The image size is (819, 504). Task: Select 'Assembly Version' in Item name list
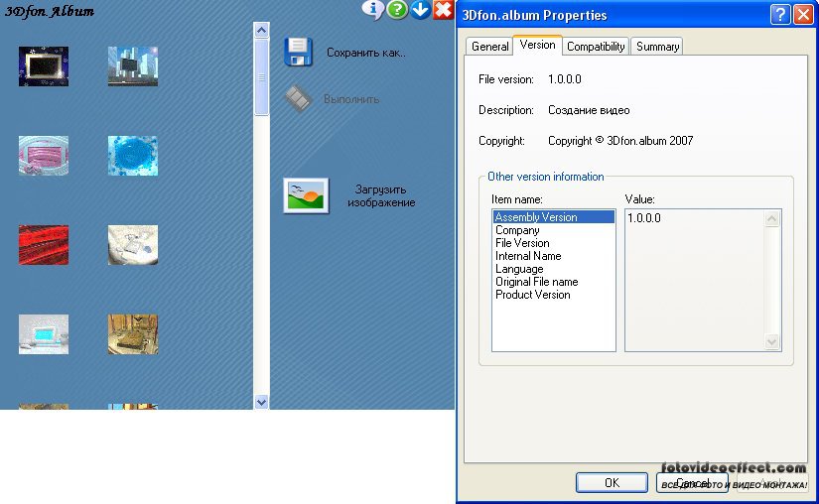click(x=553, y=217)
